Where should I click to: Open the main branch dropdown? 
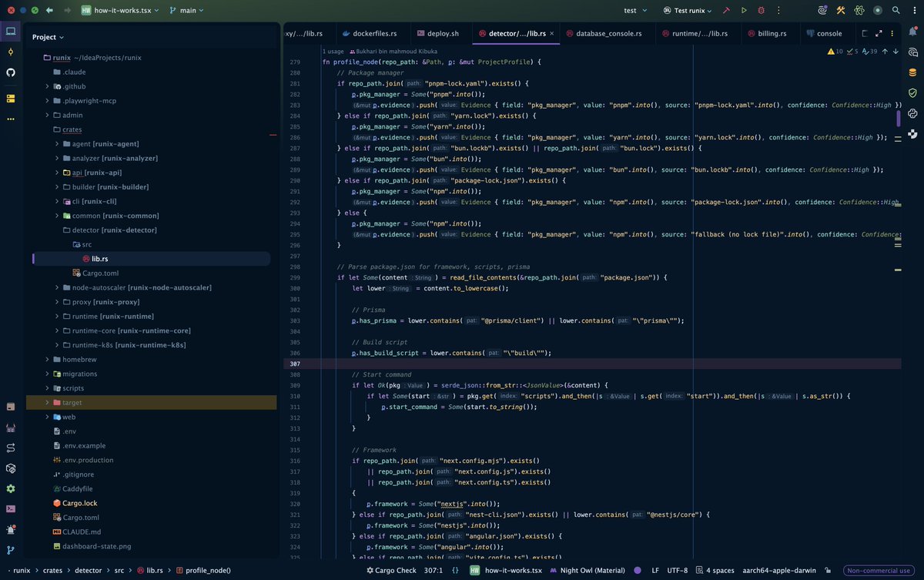[187, 11]
